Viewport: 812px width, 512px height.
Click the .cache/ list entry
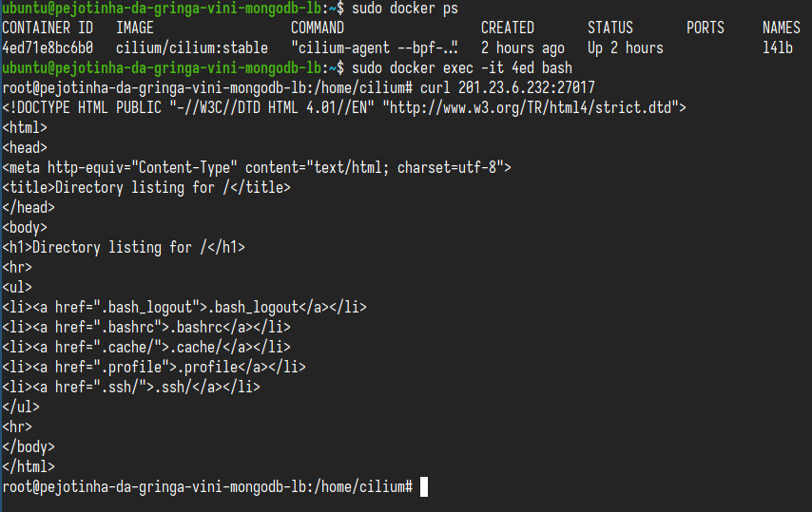click(x=146, y=347)
